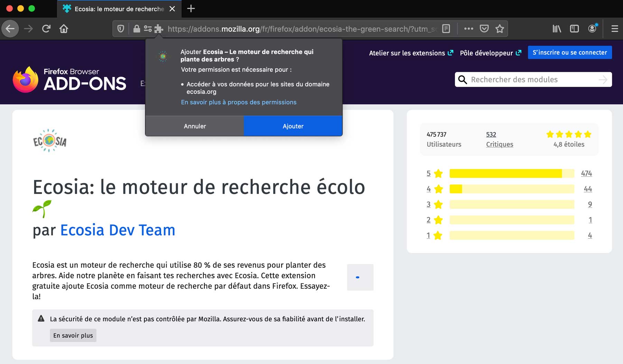Click the address bar URL

pyautogui.click(x=302, y=29)
